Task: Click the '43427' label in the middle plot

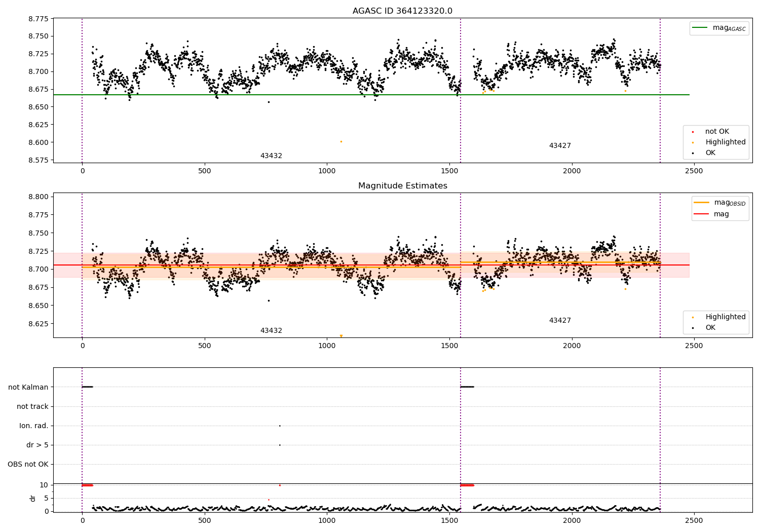Action: click(560, 321)
